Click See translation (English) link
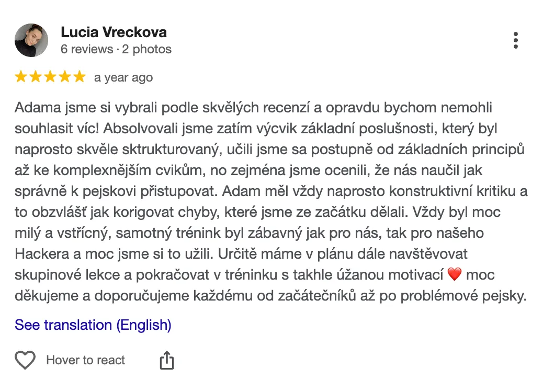This screenshot has height=392, width=543. tap(93, 325)
